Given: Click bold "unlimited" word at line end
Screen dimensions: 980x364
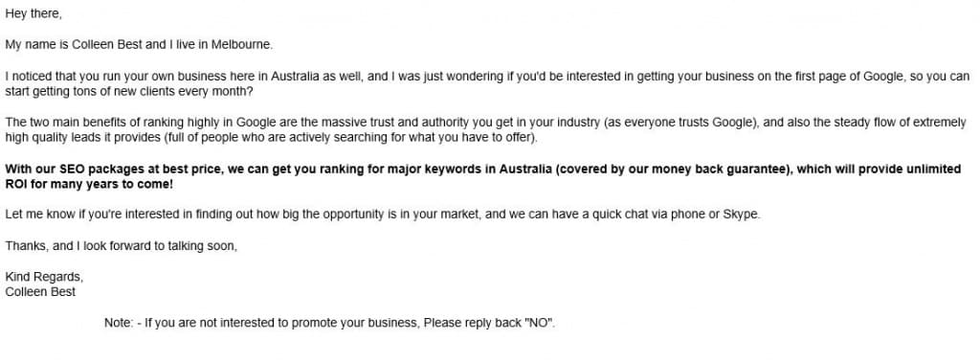Looking at the screenshot, I should (x=938, y=170).
